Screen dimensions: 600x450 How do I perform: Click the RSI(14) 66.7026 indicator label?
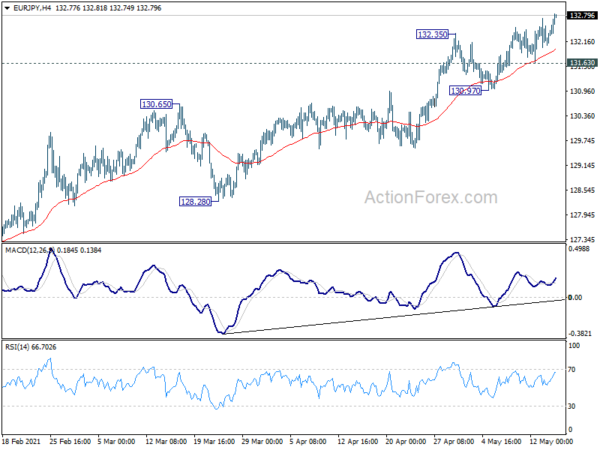pos(31,347)
